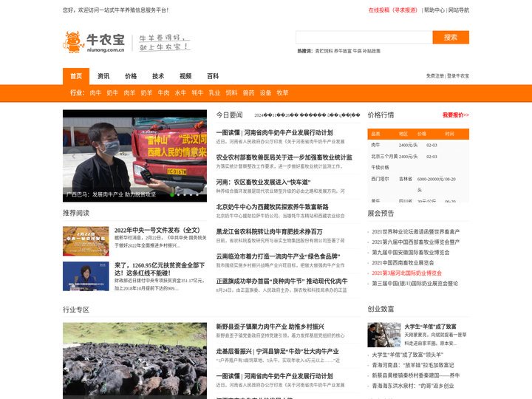Open headline 大学生“羊倌”成了致富
The height and width of the screenshot is (399, 532).
[430, 327]
